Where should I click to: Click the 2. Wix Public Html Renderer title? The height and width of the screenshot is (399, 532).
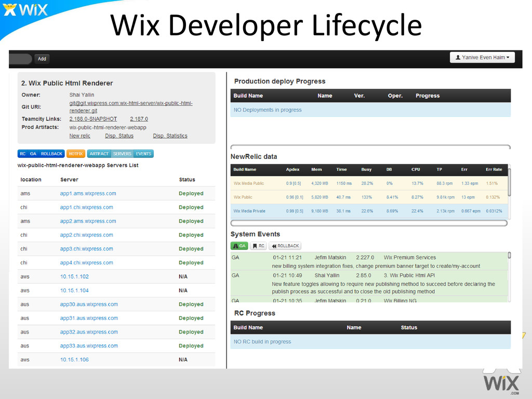tap(67, 83)
